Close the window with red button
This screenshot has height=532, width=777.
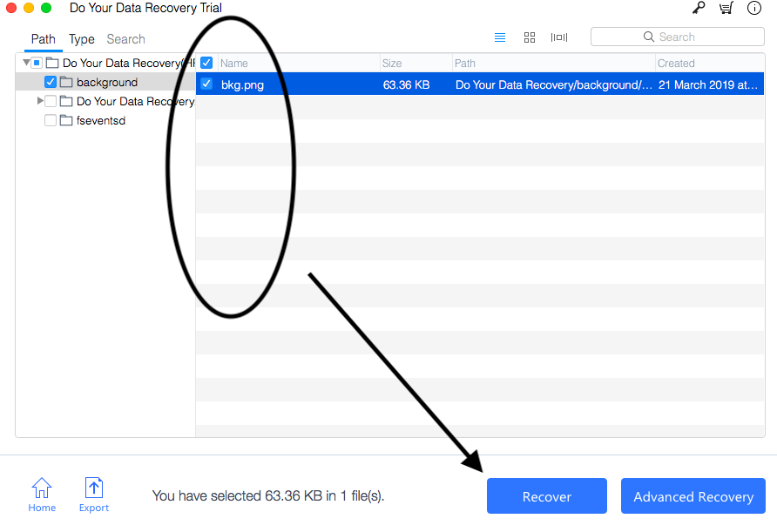point(11,8)
